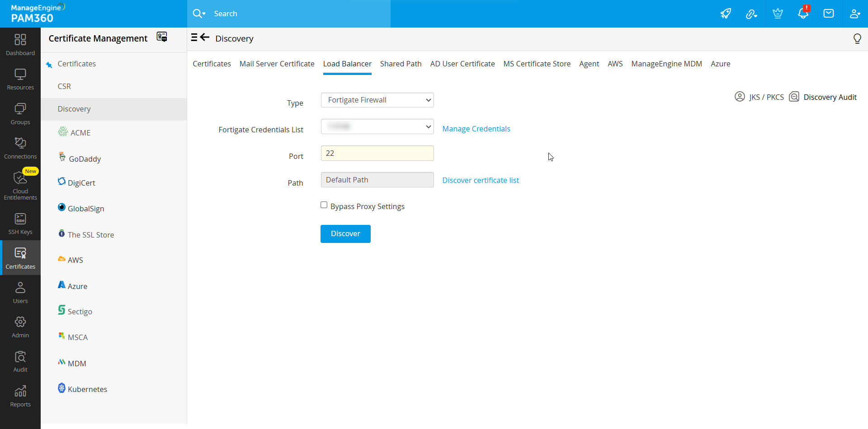The height and width of the screenshot is (429, 868).
Task: Open the notifications bell icon
Action: [803, 14]
